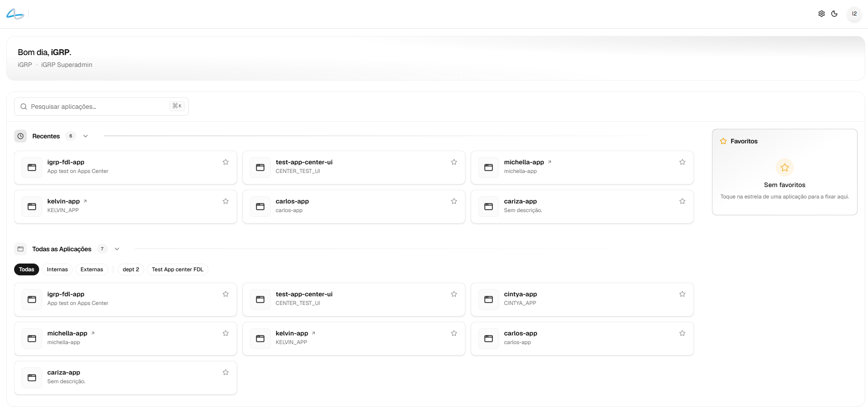The height and width of the screenshot is (411, 868).
Task: Star test-app-center-ui in Todas as Aplicações
Action: [x=454, y=294]
